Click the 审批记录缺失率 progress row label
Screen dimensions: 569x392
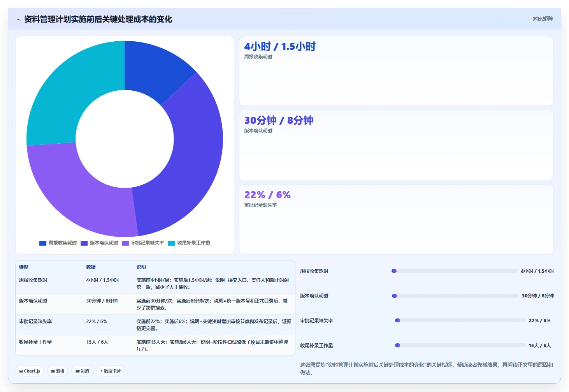tap(316, 321)
